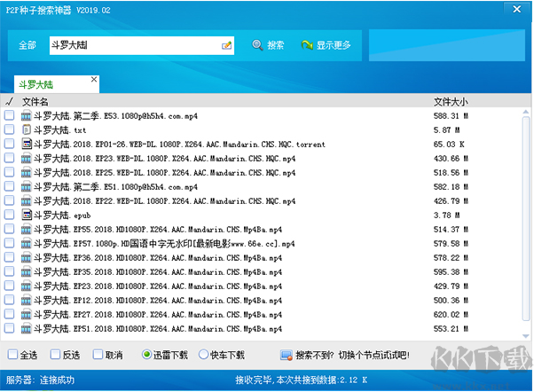Viewport: 534px width, 392px height.
Task: Click the video icon of EP12.2018 row
Action: [27, 301]
